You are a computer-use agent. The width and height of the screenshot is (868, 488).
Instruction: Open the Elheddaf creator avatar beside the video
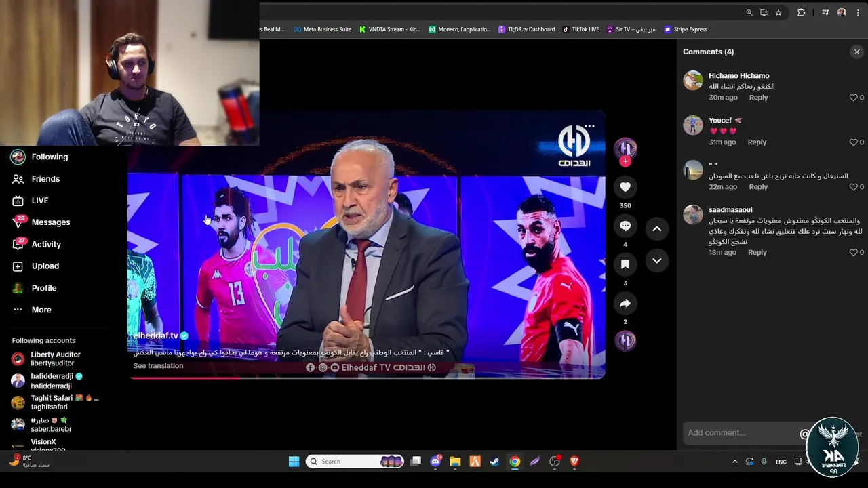pyautogui.click(x=625, y=148)
